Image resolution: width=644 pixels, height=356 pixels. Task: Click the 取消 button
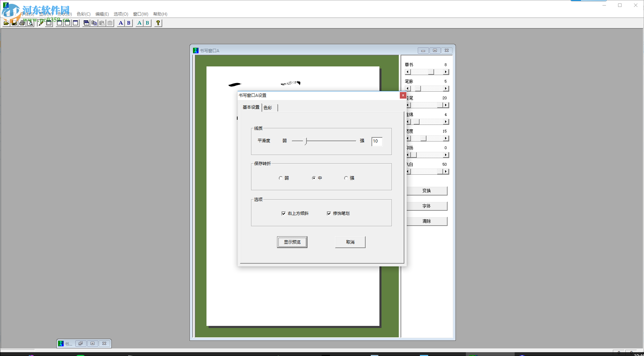[x=350, y=242]
